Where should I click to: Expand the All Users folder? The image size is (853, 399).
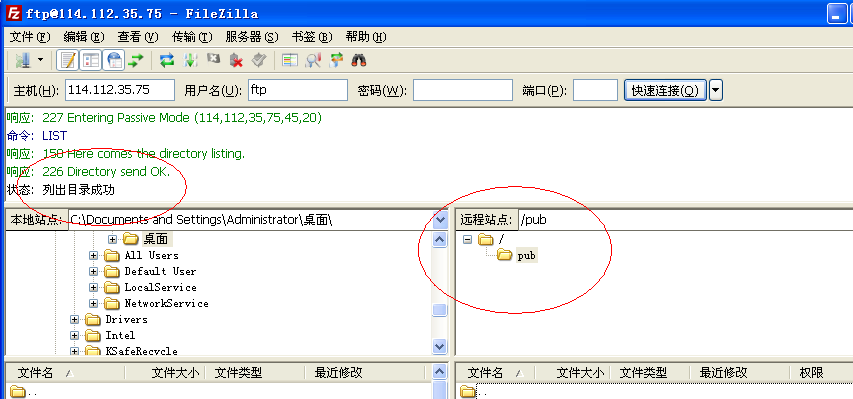94,255
